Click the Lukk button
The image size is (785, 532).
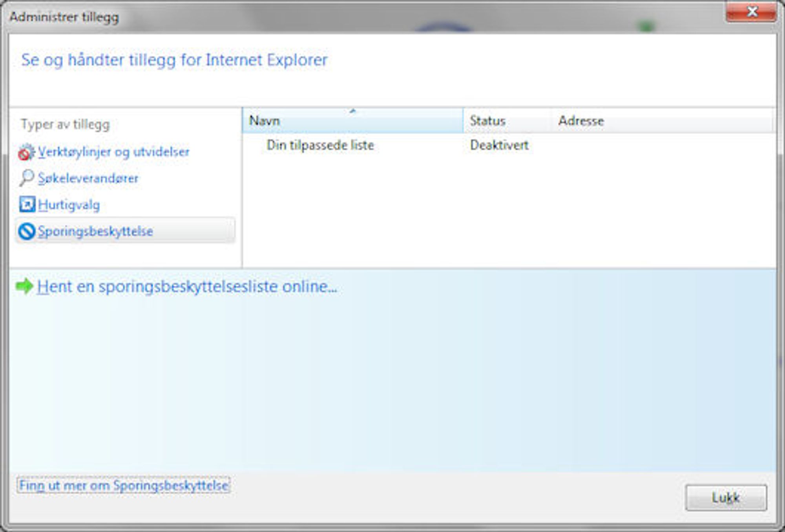726,498
